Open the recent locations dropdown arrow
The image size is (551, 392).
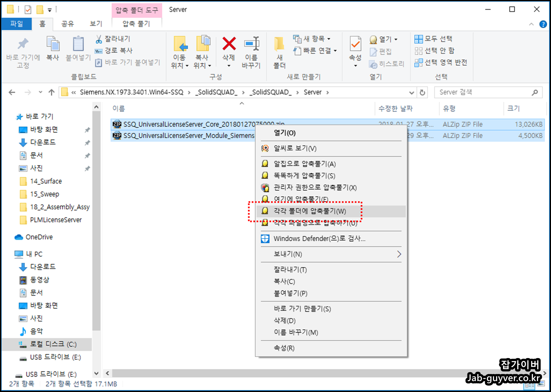[x=40, y=92]
